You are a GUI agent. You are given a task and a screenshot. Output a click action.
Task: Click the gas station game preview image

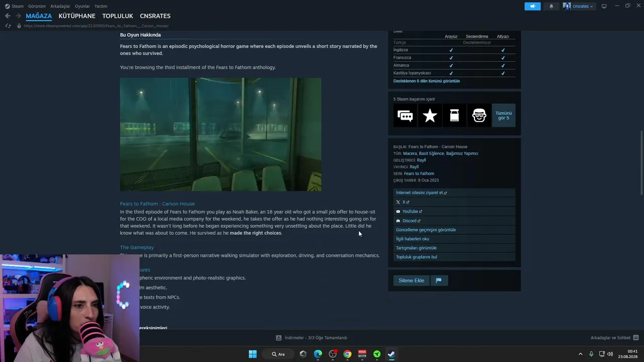220,134
